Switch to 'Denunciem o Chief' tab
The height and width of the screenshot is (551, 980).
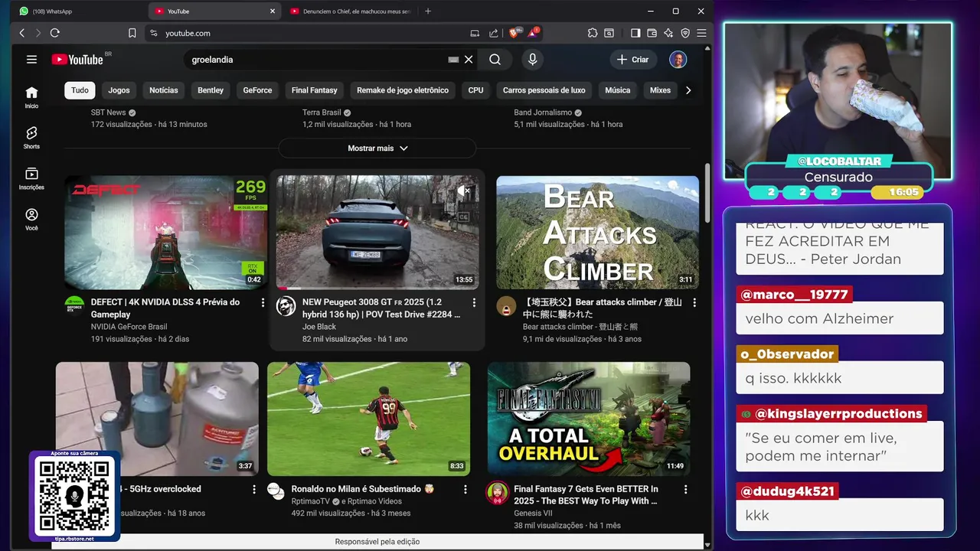point(351,11)
